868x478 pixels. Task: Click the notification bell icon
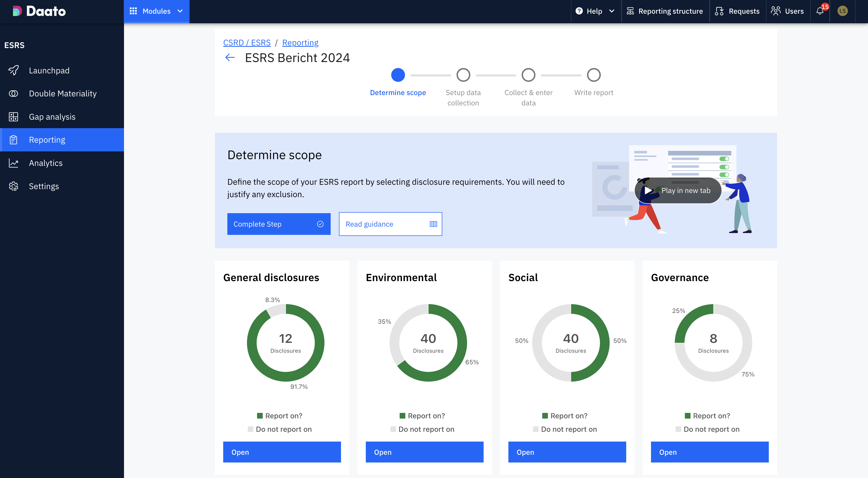point(820,11)
